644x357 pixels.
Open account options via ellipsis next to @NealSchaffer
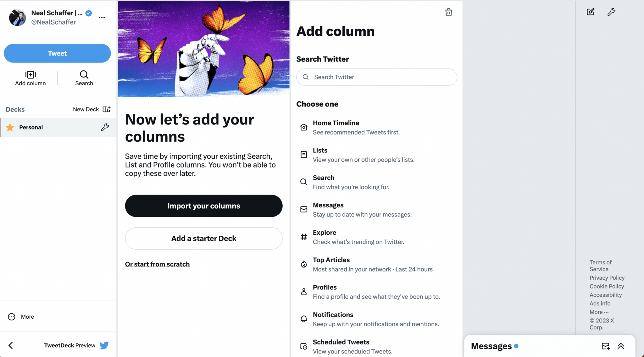pos(102,17)
